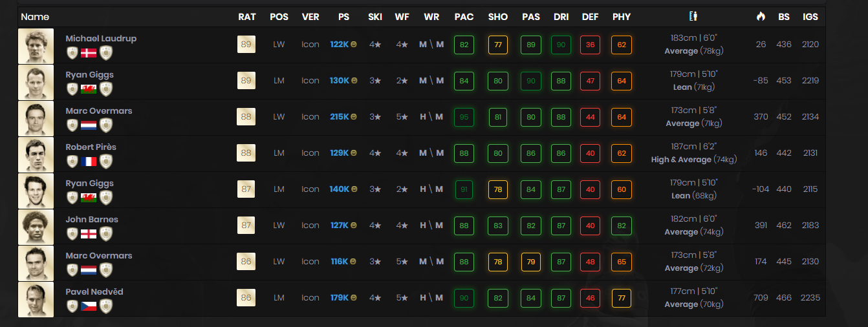This screenshot has height=327, width=868.
Task: Click the coin icon beside the 140K price
Action: 354,189
